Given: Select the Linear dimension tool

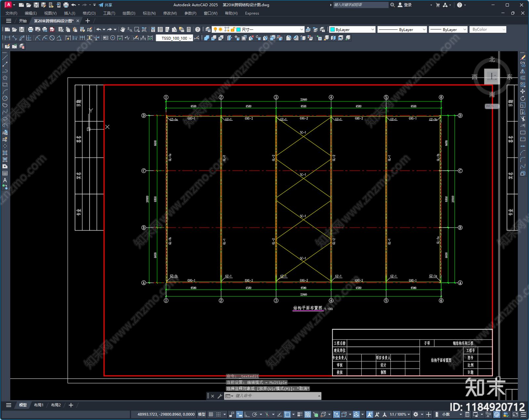Looking at the screenshot, I should [x=7, y=38].
